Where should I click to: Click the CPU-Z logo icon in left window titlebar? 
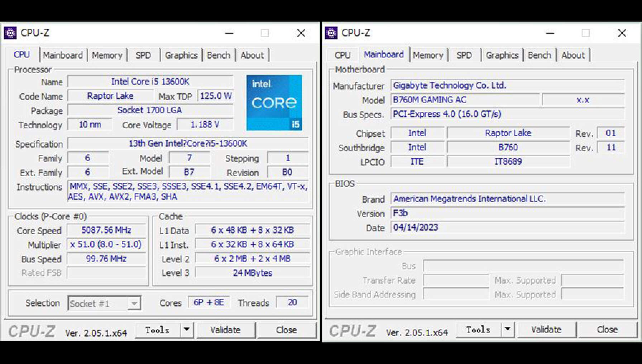10,33
